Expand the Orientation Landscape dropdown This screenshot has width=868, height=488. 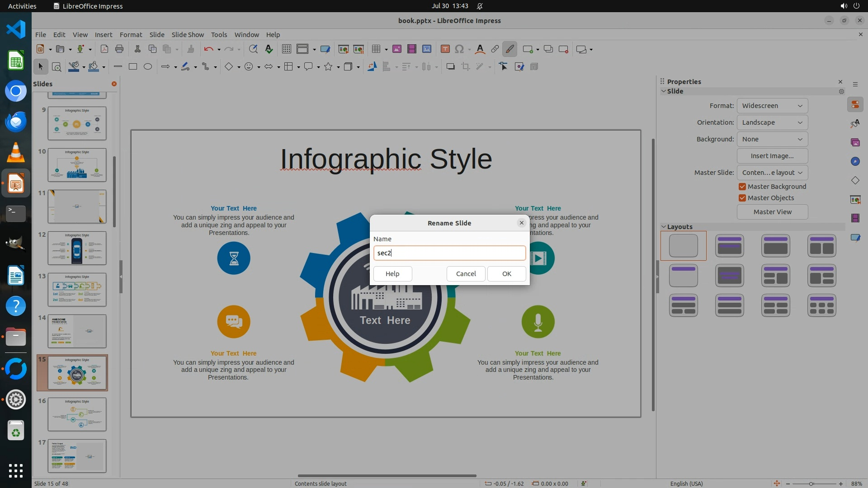point(772,122)
